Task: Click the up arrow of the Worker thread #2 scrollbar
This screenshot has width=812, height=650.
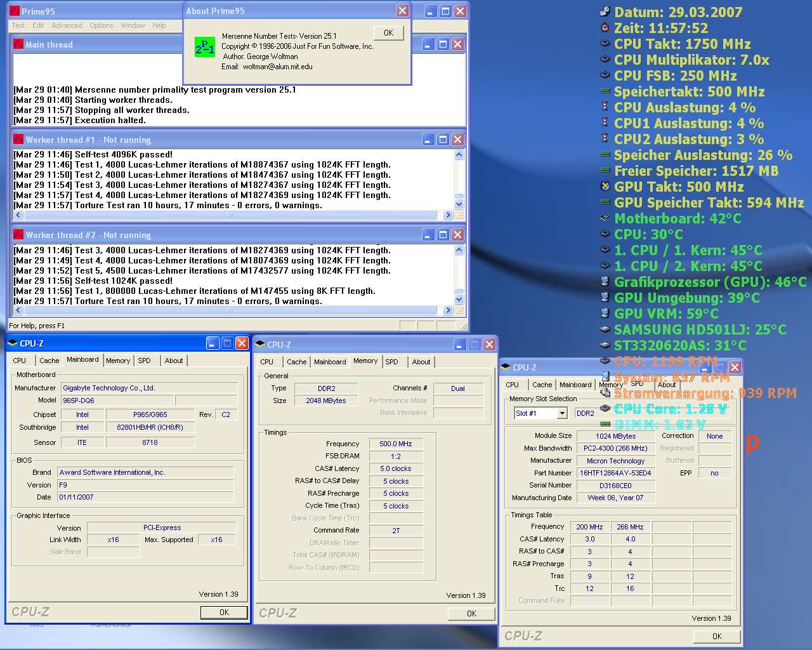Action: coord(459,249)
